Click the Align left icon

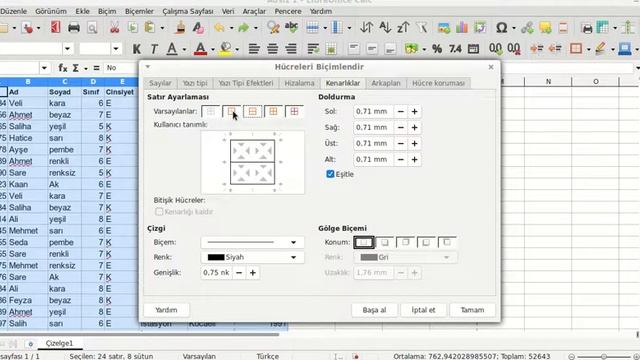click(x=254, y=49)
